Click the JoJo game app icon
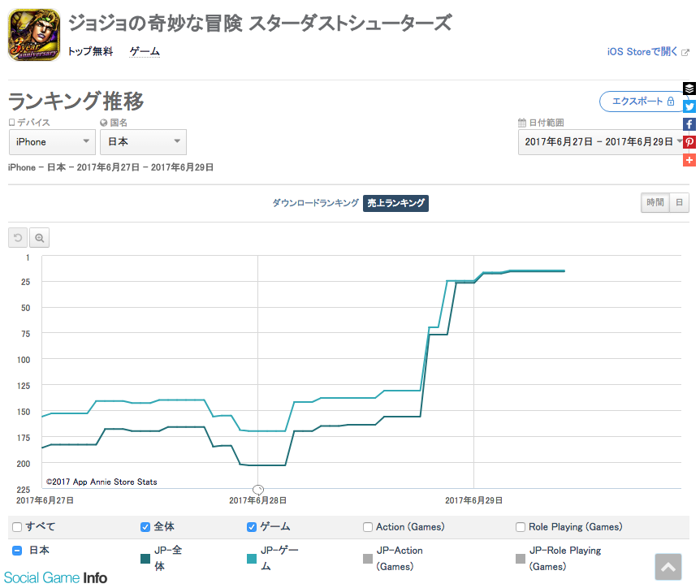 point(34,35)
